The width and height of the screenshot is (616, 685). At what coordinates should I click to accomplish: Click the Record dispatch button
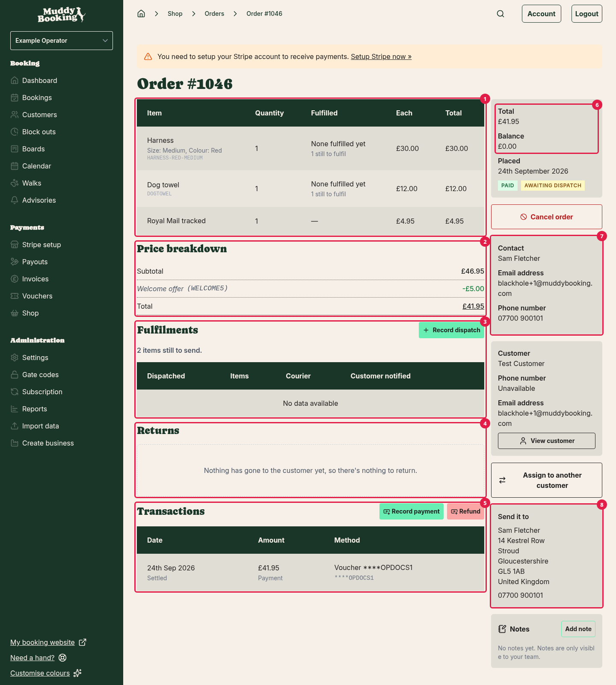coord(451,330)
